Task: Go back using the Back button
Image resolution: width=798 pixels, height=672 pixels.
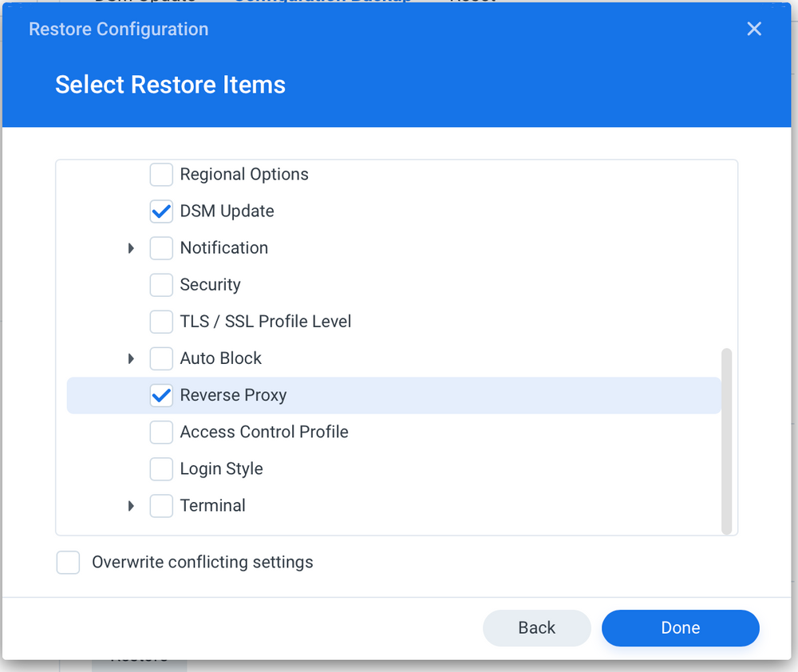Action: (536, 628)
